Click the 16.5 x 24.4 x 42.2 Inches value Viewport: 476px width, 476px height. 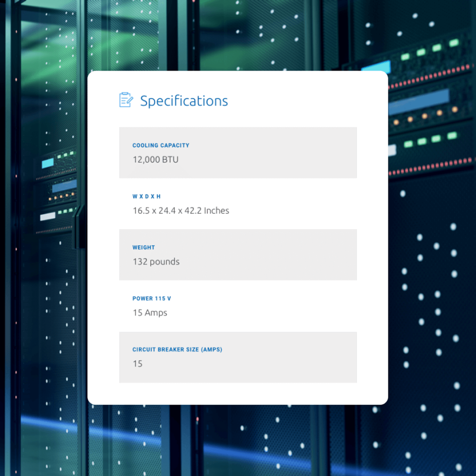181,210
